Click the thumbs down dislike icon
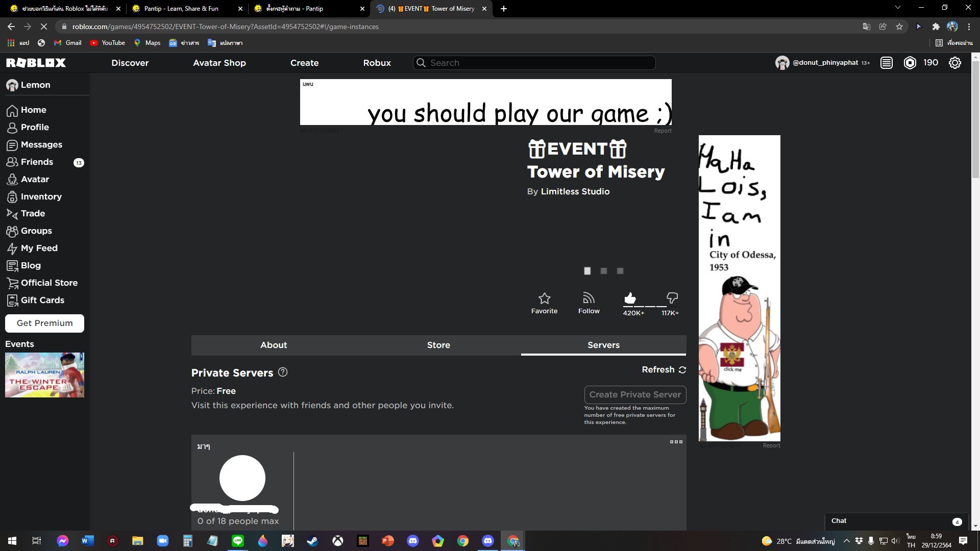980x551 pixels. point(672,298)
